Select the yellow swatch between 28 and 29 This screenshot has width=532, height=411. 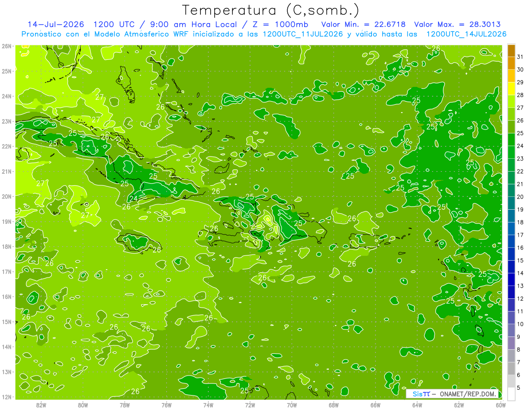[x=511, y=89]
